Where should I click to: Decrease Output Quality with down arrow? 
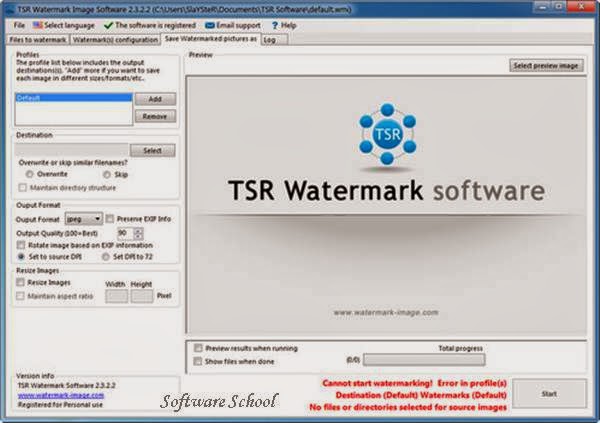(139, 236)
